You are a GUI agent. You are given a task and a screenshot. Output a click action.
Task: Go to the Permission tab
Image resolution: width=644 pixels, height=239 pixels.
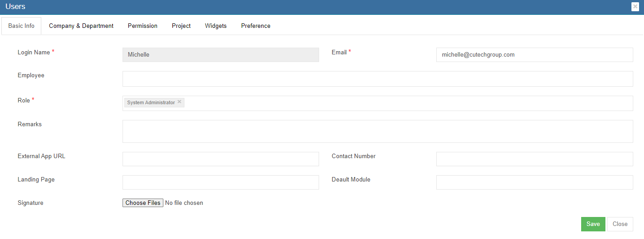pos(143,26)
